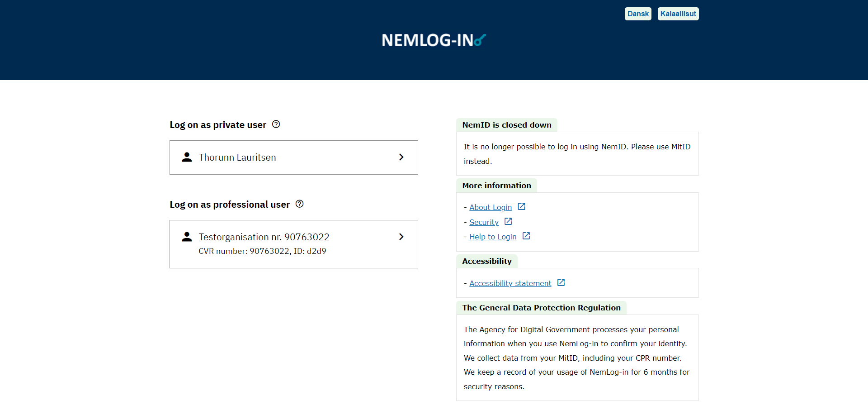Select Testorganisation nr. 90763022 name text
868x410 pixels.
(x=264, y=237)
